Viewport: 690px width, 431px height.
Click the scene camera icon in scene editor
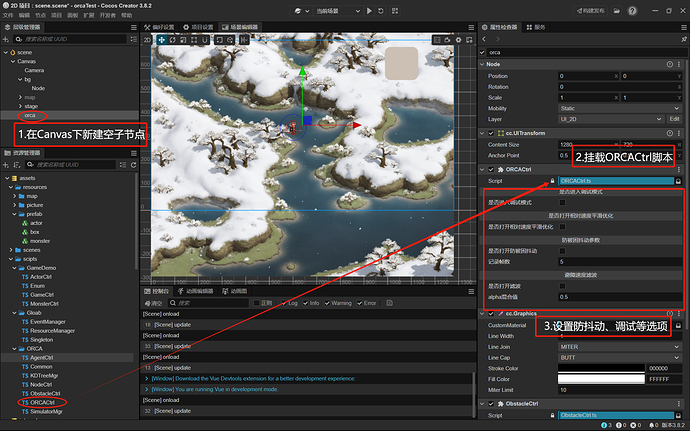click(x=448, y=40)
